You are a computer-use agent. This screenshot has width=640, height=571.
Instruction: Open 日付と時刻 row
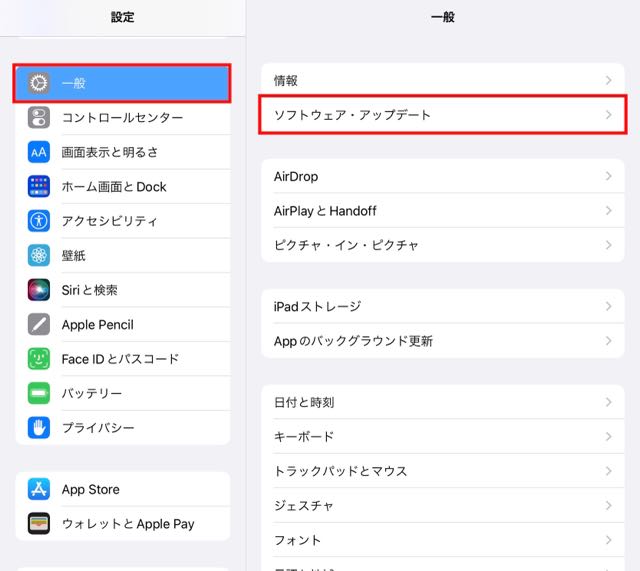pos(443,402)
